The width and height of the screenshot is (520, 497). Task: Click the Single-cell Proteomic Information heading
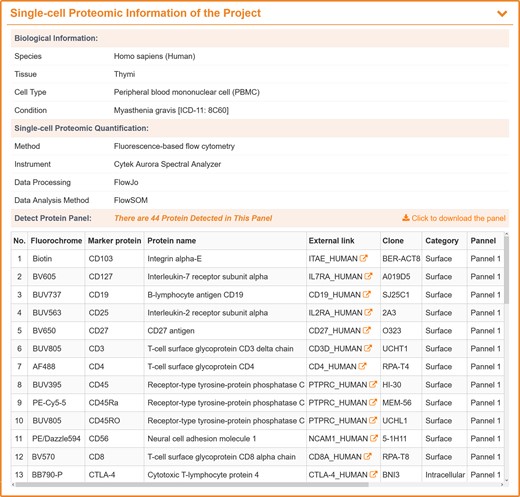tap(135, 13)
